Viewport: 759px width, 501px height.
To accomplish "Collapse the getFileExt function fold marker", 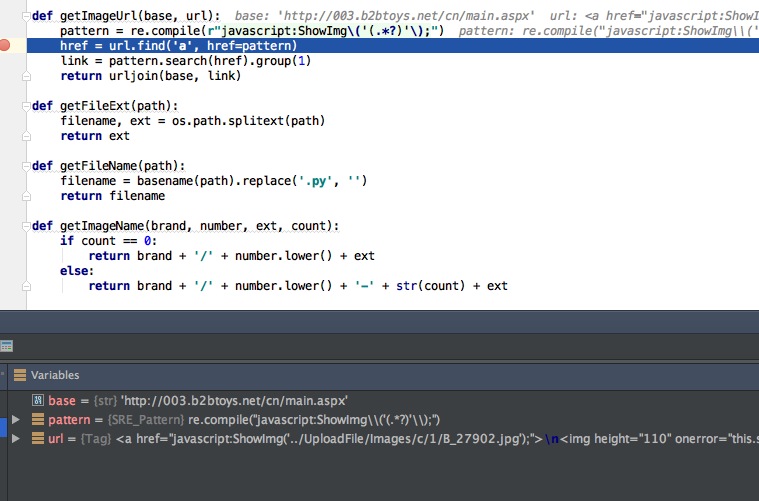I will pyautogui.click(x=26, y=106).
